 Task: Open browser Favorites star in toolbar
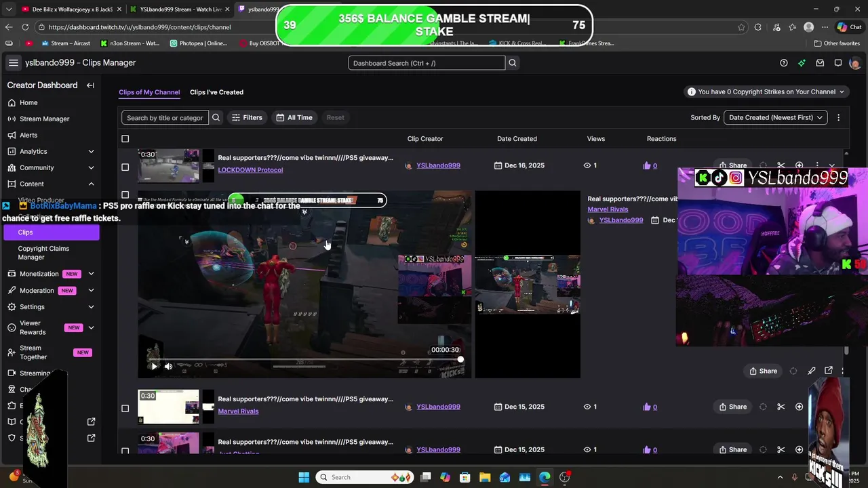point(793,27)
